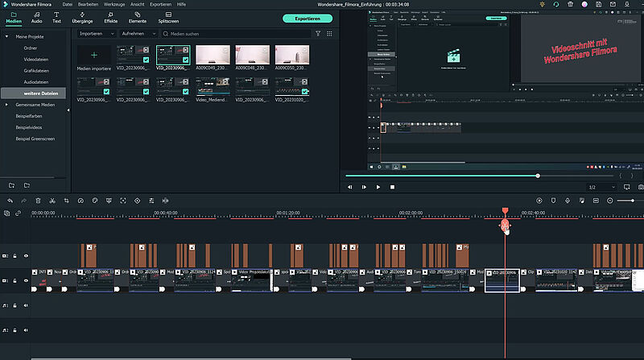Open the Werkzeuge menu
Viewport: 644px width, 360px height.
[114, 4]
